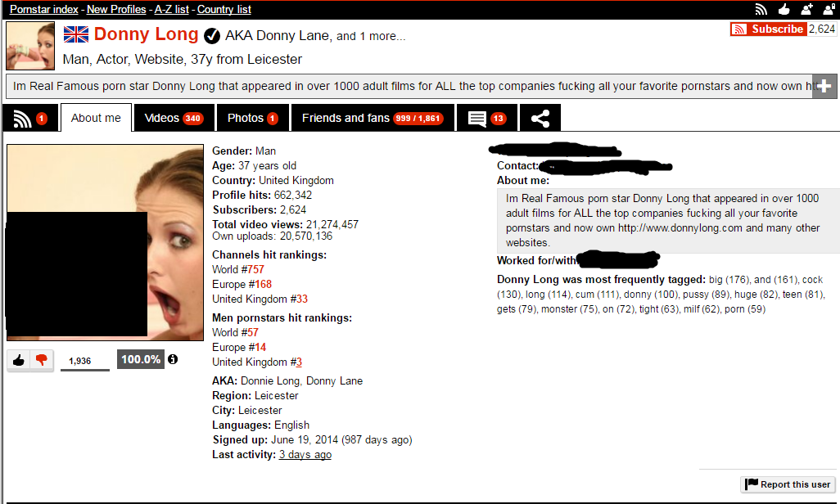Image resolution: width=840 pixels, height=504 pixels.
Task: Open the Videos tab
Action: point(174,118)
